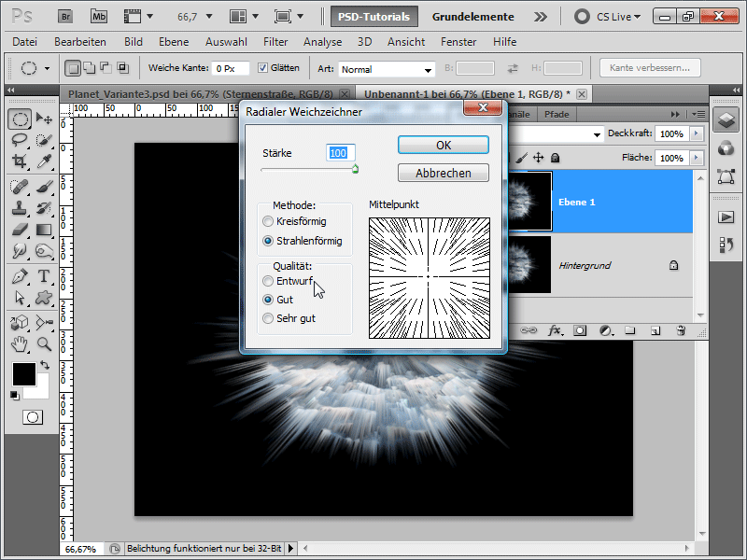This screenshot has height=560, width=747.
Task: Select the Brush tool
Action: 44,186
